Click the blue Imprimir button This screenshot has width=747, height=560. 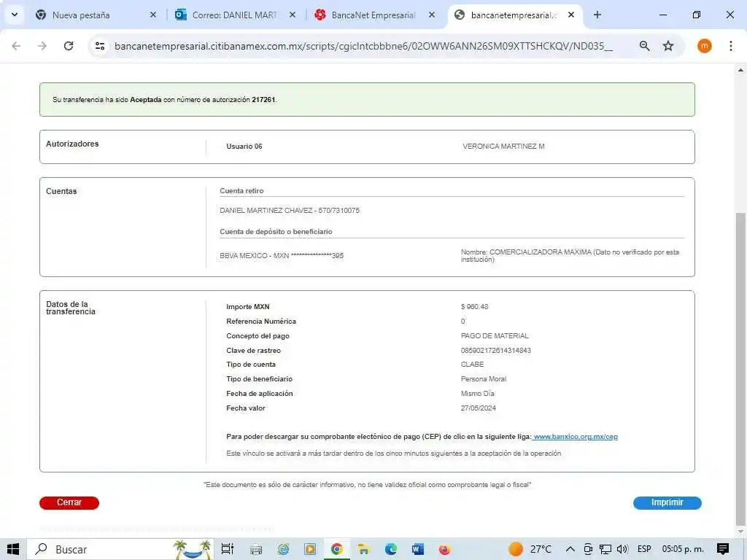(x=667, y=502)
